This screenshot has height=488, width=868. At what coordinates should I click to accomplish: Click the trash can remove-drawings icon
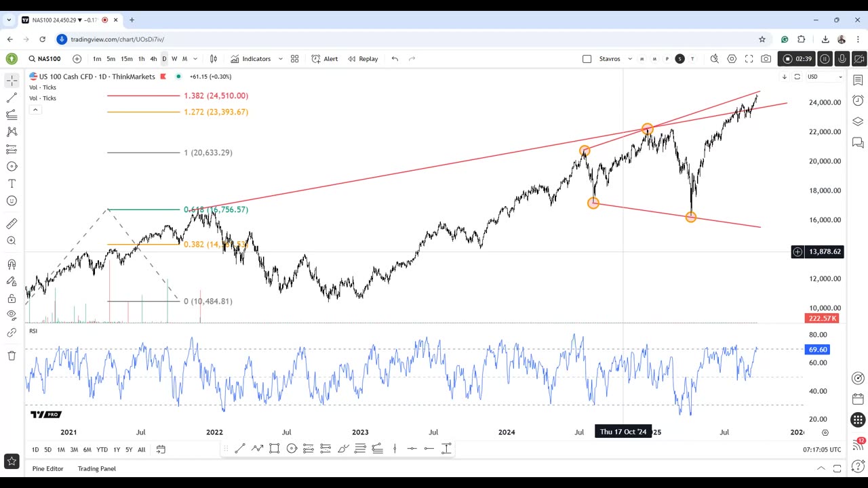pyautogui.click(x=12, y=356)
